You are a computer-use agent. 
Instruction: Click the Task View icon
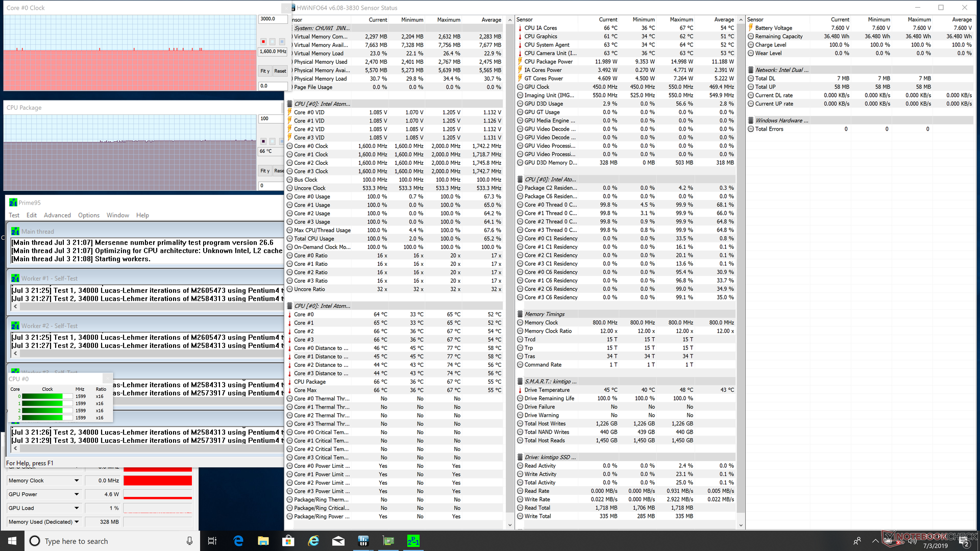tap(212, 541)
